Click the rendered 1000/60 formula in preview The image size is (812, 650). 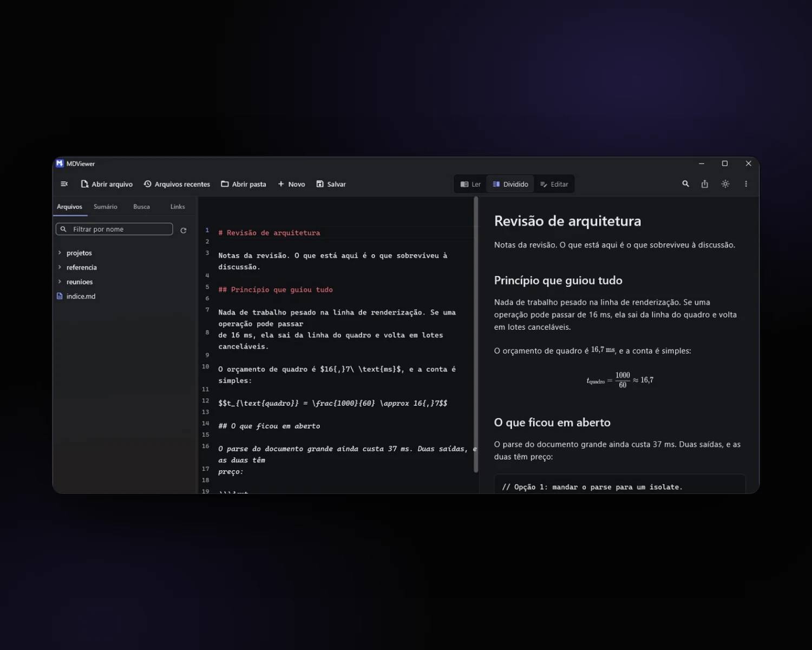coord(620,380)
